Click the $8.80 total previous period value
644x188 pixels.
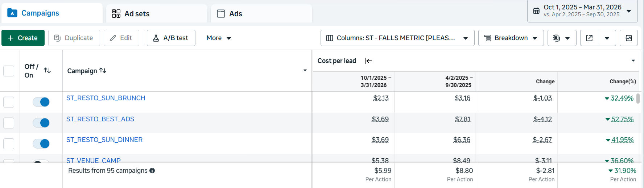point(464,171)
